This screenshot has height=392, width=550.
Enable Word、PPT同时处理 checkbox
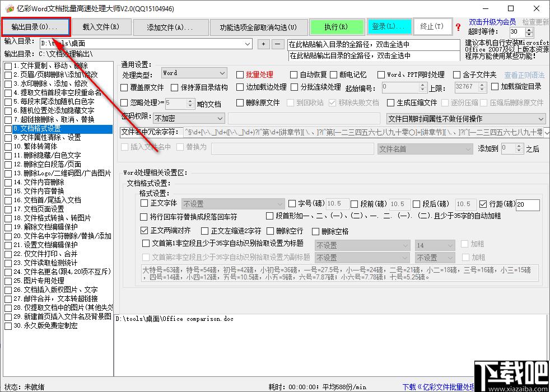[x=381, y=74]
